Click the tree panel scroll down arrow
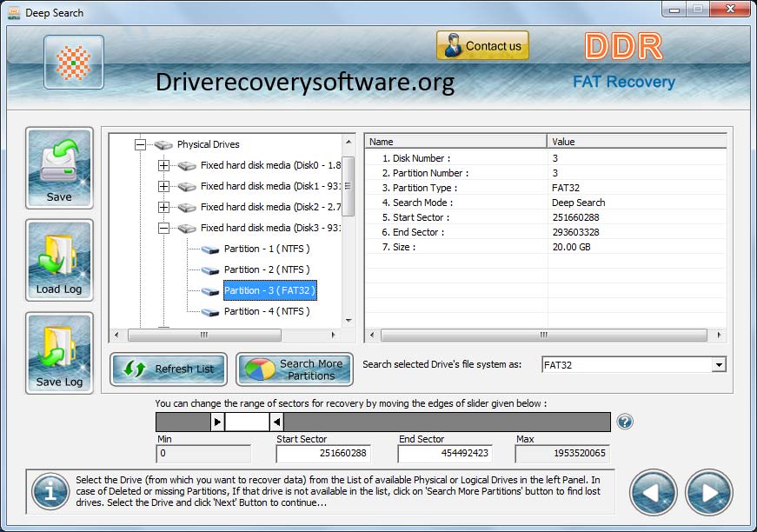The width and height of the screenshot is (757, 532). pyautogui.click(x=349, y=321)
